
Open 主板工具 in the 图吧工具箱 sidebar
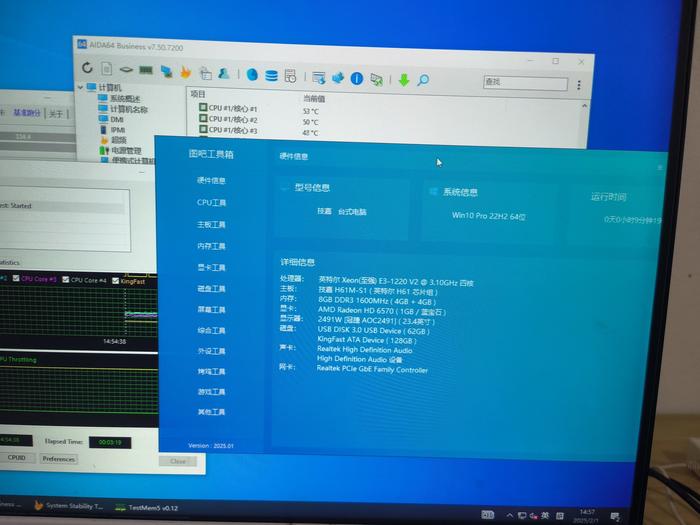pos(211,224)
